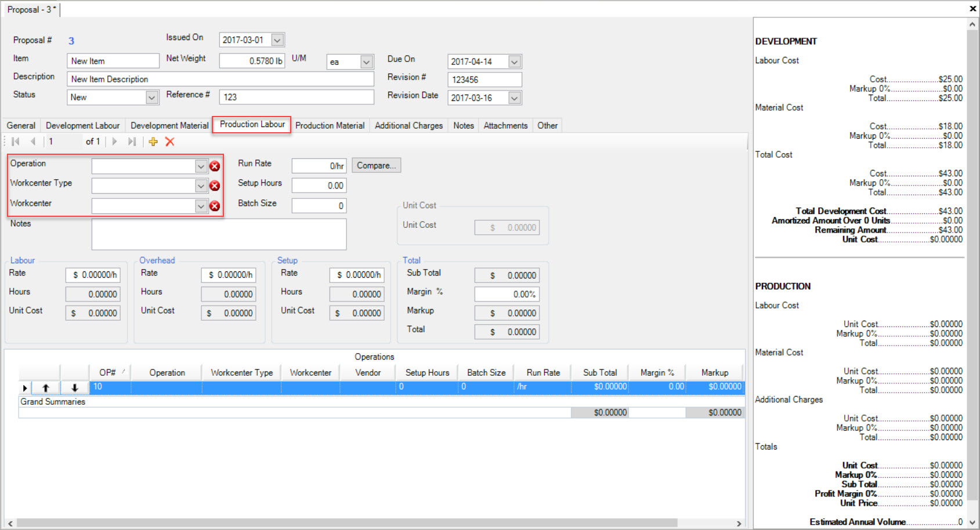
Task: Click the Labour Rate field
Action: click(93, 275)
